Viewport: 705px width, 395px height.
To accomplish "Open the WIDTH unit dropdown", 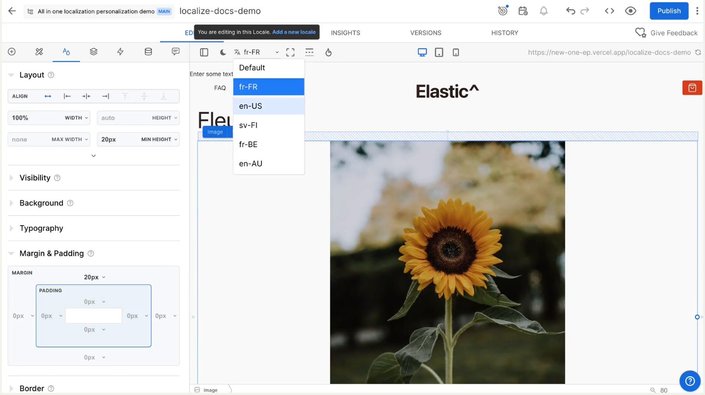I will click(x=76, y=118).
